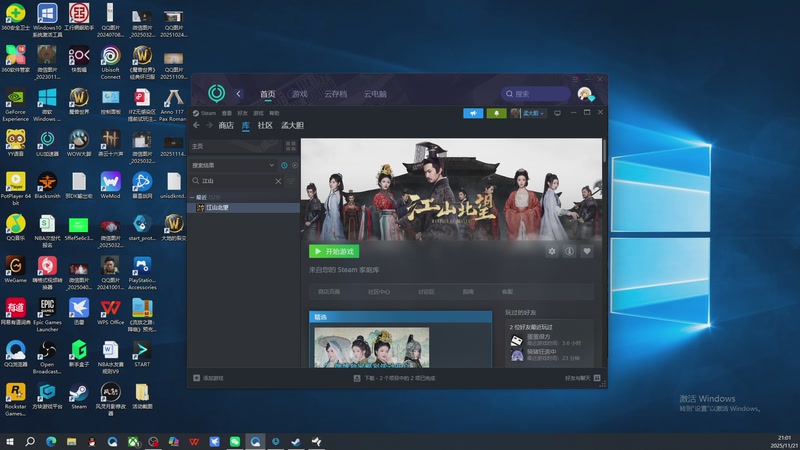Viewport: 800px width, 450px height.
Task: Open the 商店 Steam tab
Action: tap(226, 125)
